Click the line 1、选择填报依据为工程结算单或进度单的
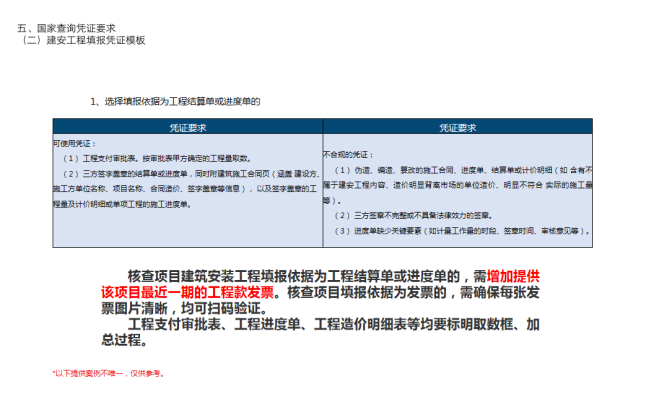Image resolution: width=646 pixels, height=413 pixels. click(x=175, y=101)
